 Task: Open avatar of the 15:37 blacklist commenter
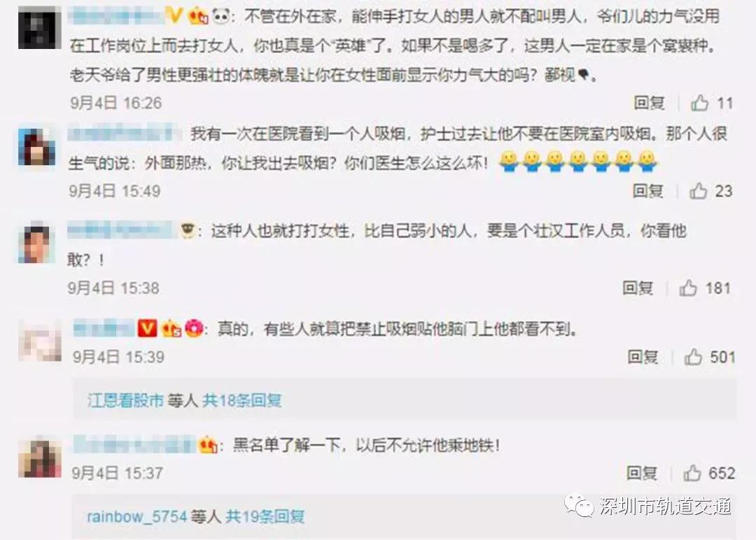click(39, 457)
